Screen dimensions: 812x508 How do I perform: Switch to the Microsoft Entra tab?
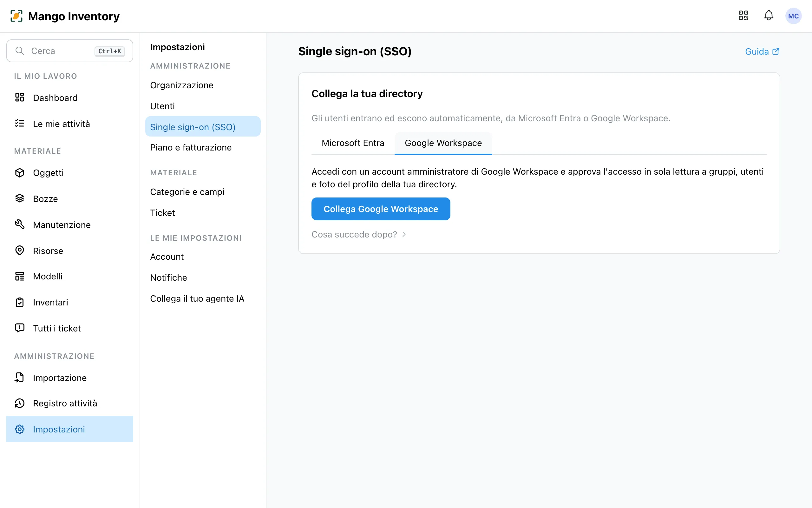353,143
